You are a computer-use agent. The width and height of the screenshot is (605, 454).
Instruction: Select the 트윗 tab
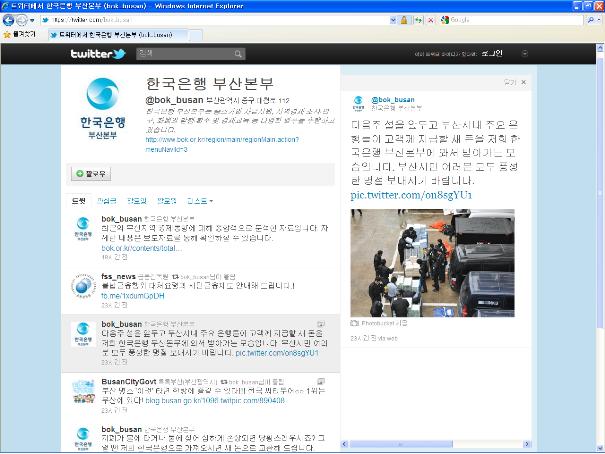[x=78, y=201]
